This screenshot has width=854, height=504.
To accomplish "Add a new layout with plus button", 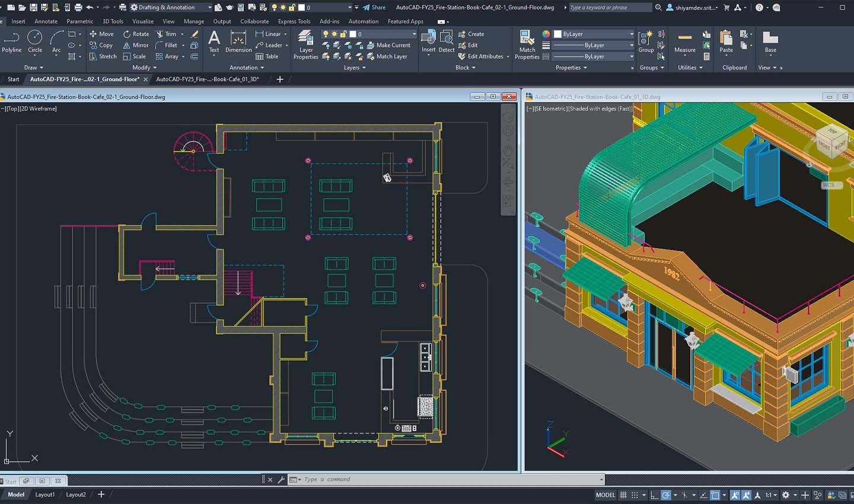I will [x=101, y=495].
